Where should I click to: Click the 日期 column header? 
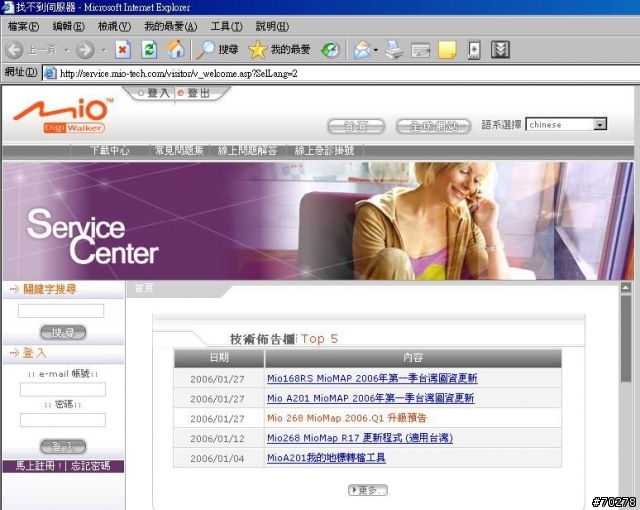click(x=219, y=358)
